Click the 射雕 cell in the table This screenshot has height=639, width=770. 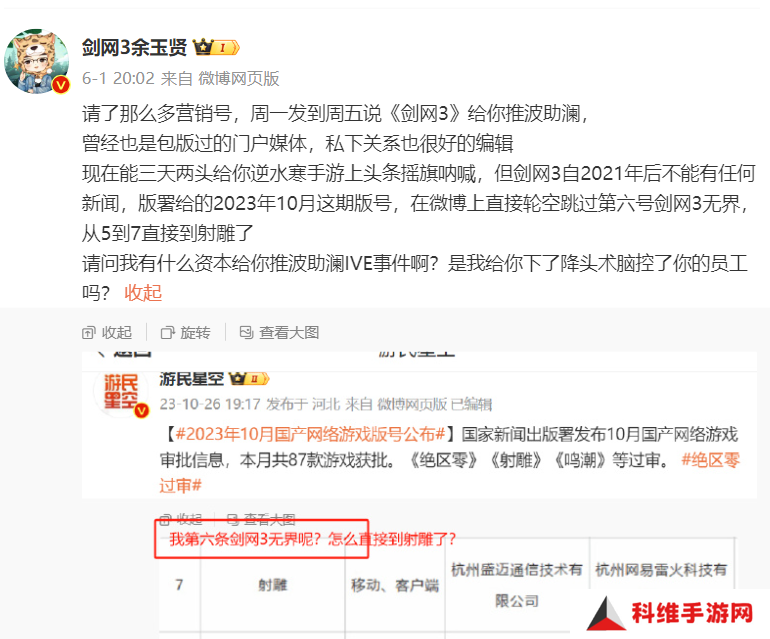coord(273,584)
